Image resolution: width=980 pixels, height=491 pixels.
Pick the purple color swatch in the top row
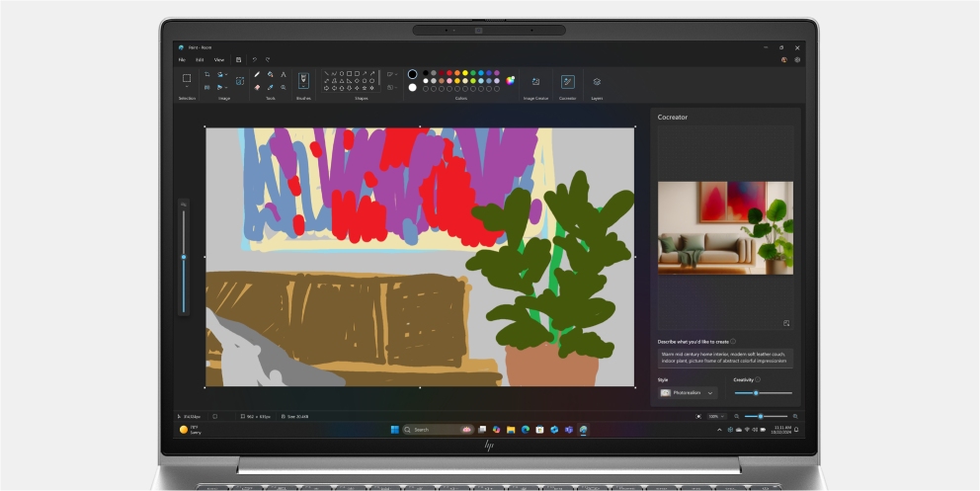pyautogui.click(x=497, y=73)
